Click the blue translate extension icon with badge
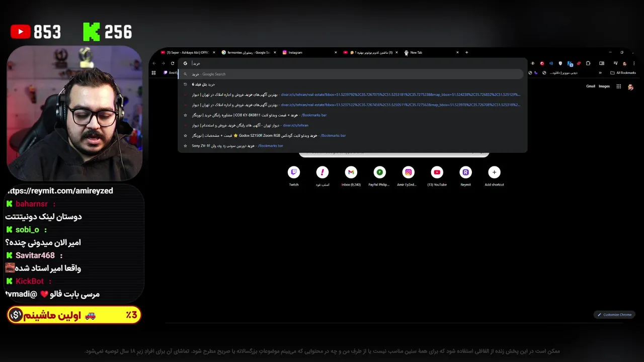Image resolution: width=644 pixels, height=362 pixels. point(570,63)
